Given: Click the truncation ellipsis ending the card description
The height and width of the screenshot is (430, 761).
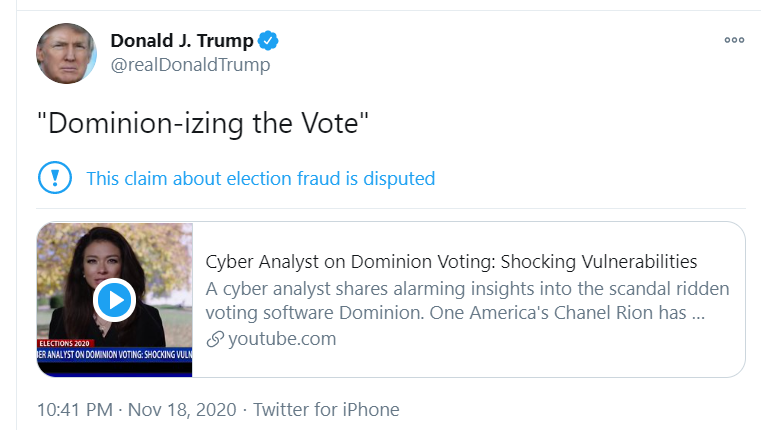Looking at the screenshot, I should pos(698,314).
